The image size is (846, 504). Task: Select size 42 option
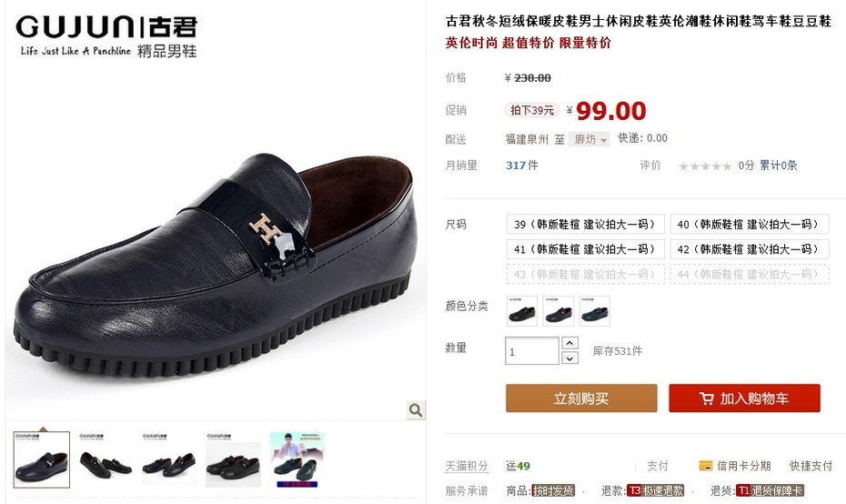pos(749,249)
